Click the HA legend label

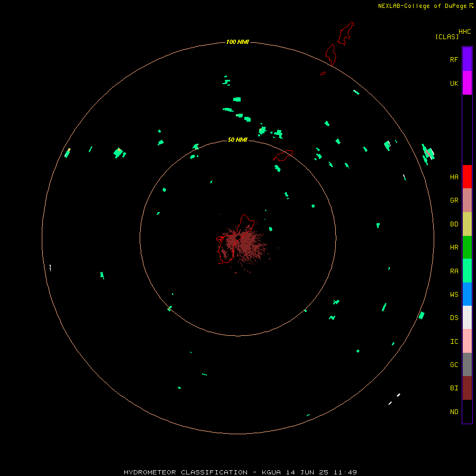(454, 177)
